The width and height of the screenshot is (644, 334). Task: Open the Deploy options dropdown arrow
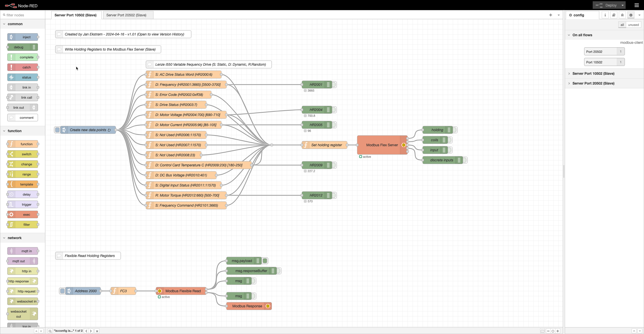[623, 5]
